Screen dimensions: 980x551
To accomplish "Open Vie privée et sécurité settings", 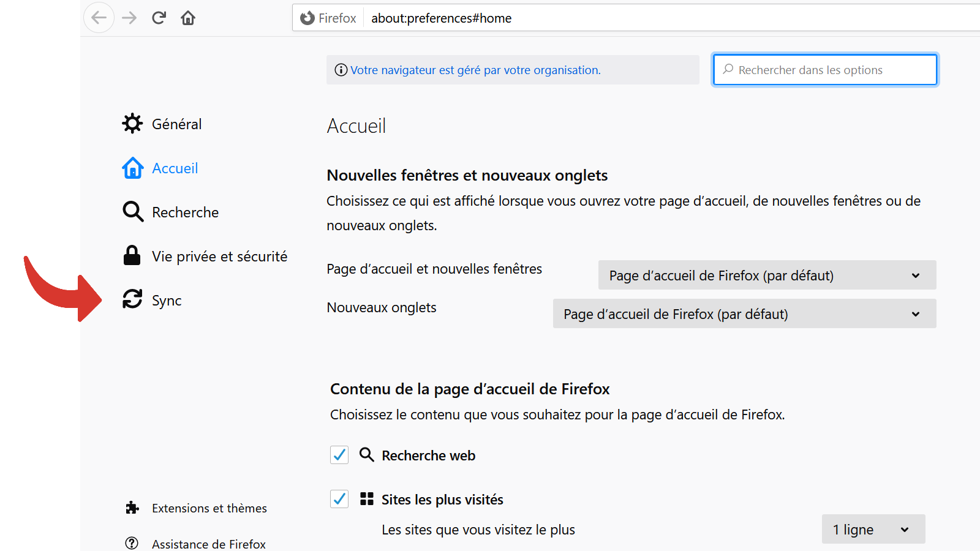I will click(219, 256).
